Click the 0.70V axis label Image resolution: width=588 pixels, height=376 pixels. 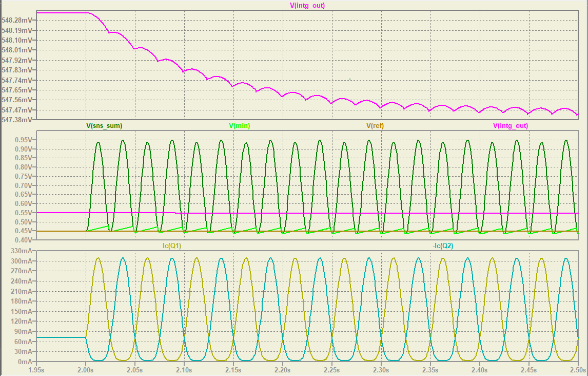23,185
